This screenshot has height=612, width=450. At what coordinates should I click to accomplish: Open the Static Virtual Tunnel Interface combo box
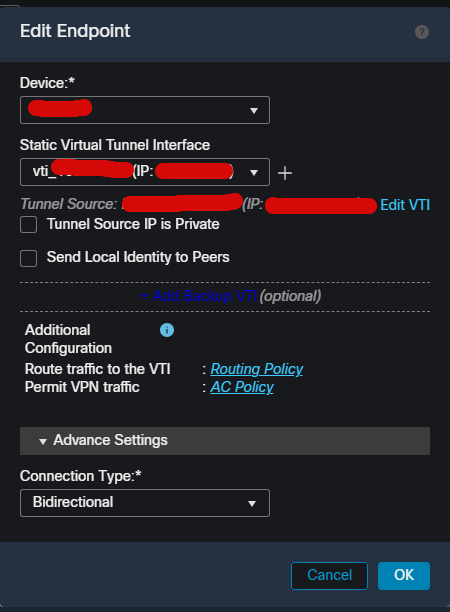[x=145, y=172]
